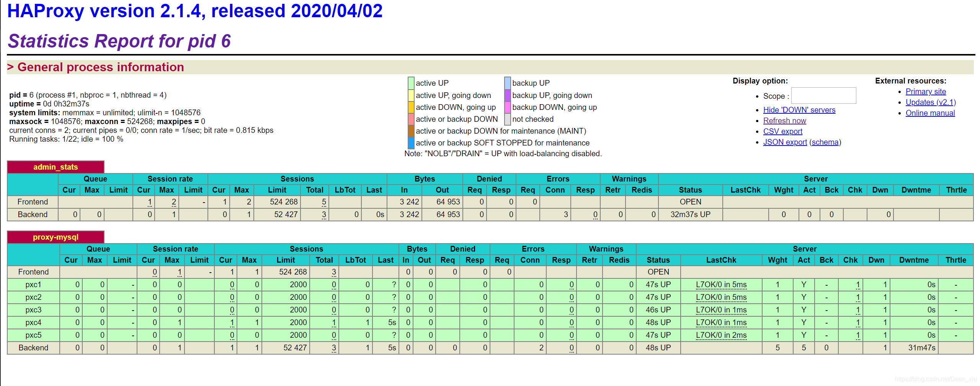Open Hide 'DOWN' servers link
Screen dimensions: 980x386
pyautogui.click(x=799, y=110)
